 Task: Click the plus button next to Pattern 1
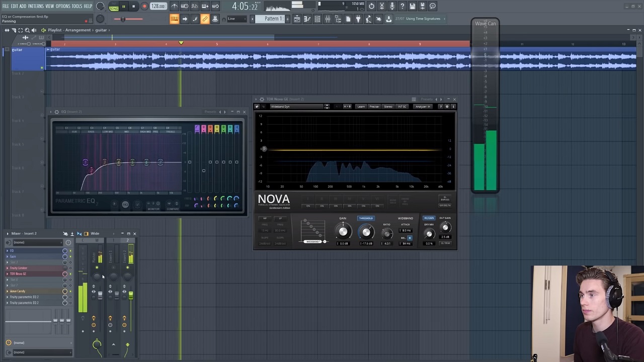(x=287, y=19)
